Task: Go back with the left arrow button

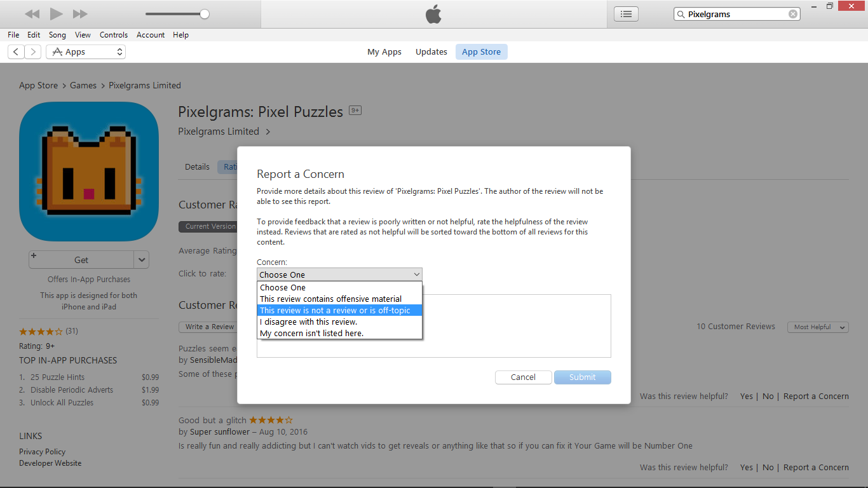Action: (x=16, y=52)
